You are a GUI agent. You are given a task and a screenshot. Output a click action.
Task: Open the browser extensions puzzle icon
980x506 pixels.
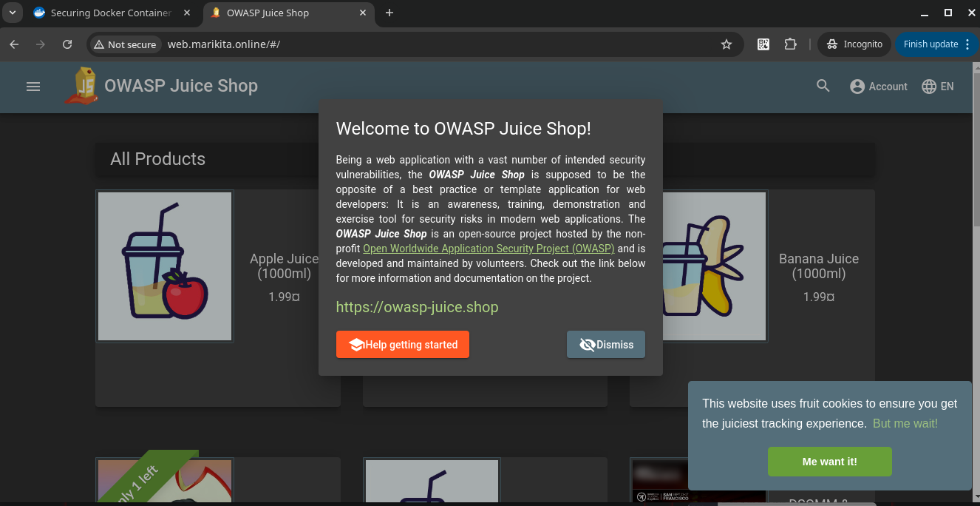tap(790, 44)
